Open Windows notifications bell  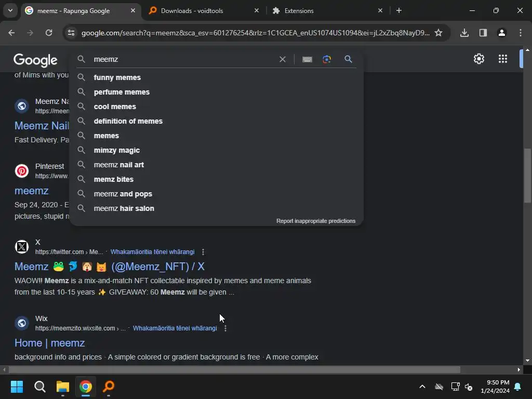(518, 387)
